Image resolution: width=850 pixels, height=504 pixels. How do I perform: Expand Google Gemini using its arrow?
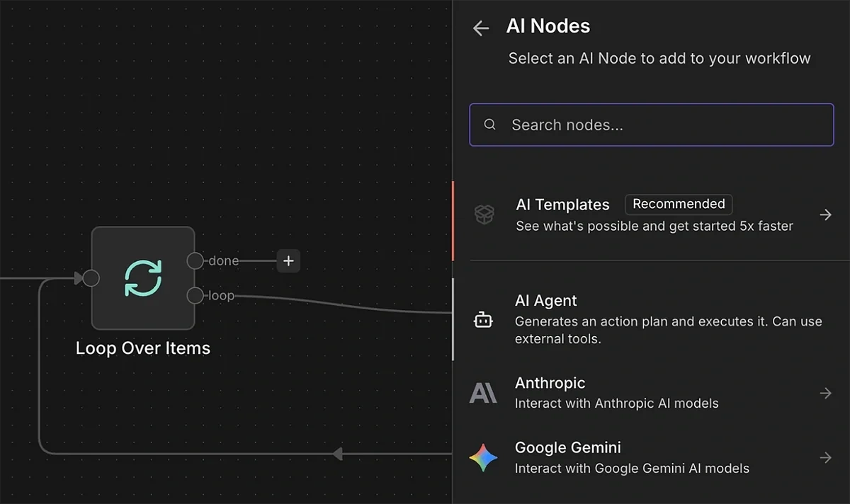click(826, 458)
